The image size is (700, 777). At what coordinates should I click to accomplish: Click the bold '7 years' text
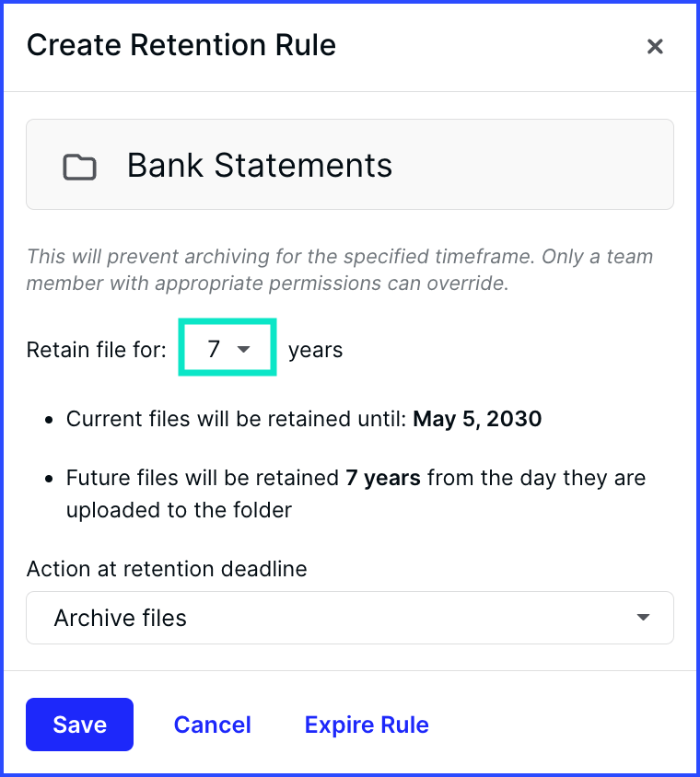point(383,478)
